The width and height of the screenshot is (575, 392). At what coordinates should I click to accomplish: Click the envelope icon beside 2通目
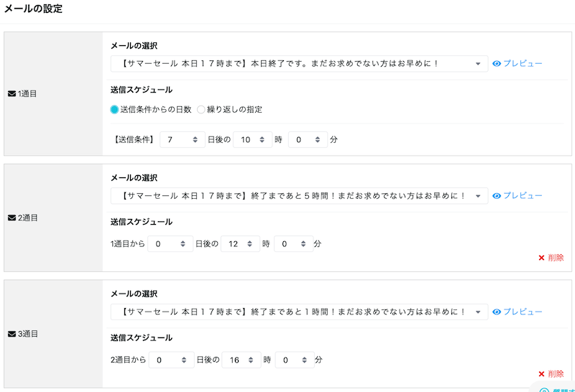(11, 218)
